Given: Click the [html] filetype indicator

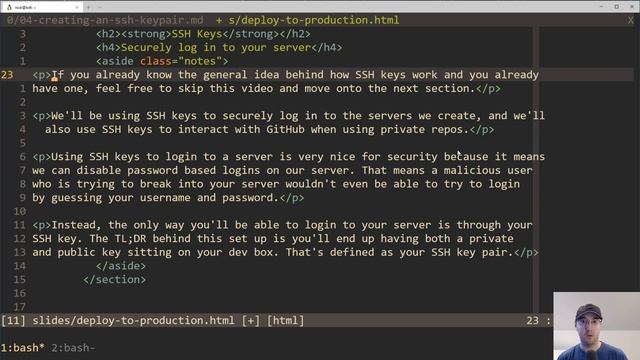Looking at the screenshot, I should click(x=285, y=320).
